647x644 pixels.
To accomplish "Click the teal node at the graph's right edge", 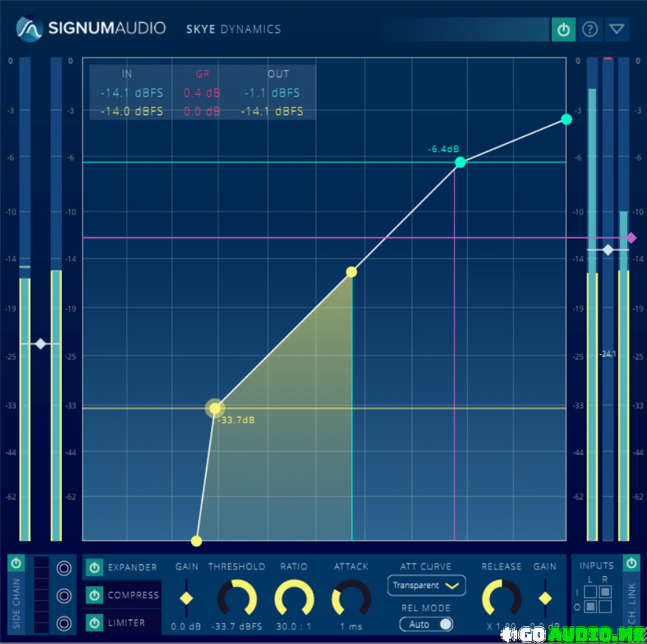I will [x=566, y=120].
